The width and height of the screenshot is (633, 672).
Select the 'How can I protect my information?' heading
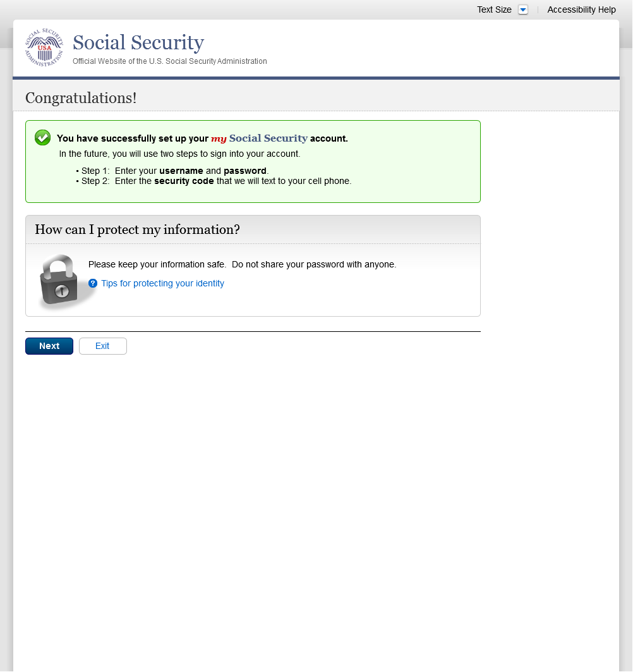tap(137, 229)
